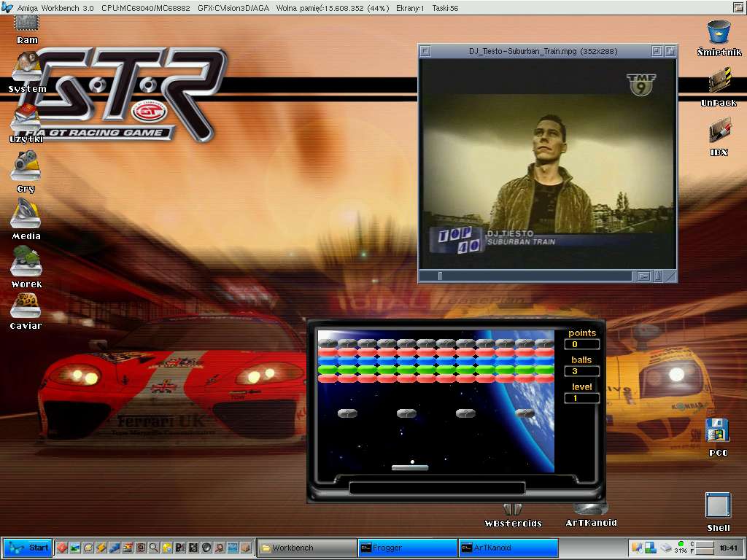Switch to the Frogger taskbar button
This screenshot has width=747, height=560.
408,548
